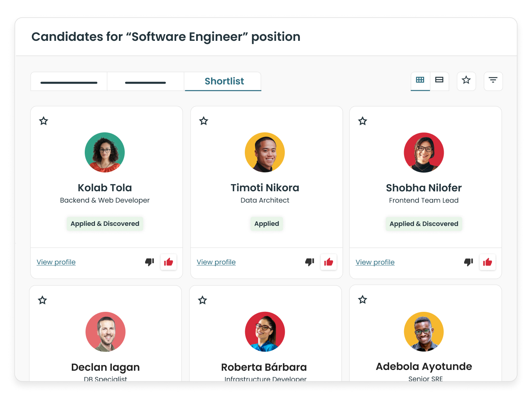Screen dimensions: 532x399
Task: Star Kolab Tola's candidate card
Action: coord(44,121)
